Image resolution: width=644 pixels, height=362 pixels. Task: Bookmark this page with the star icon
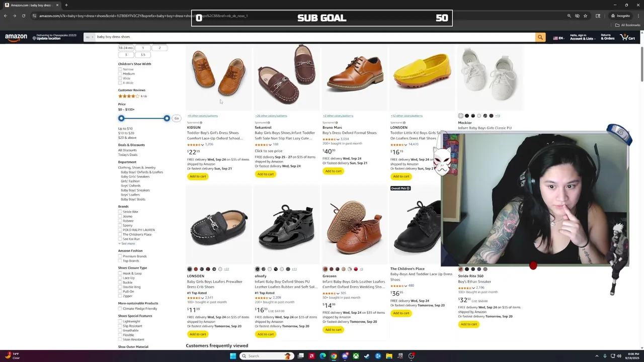pos(585,16)
